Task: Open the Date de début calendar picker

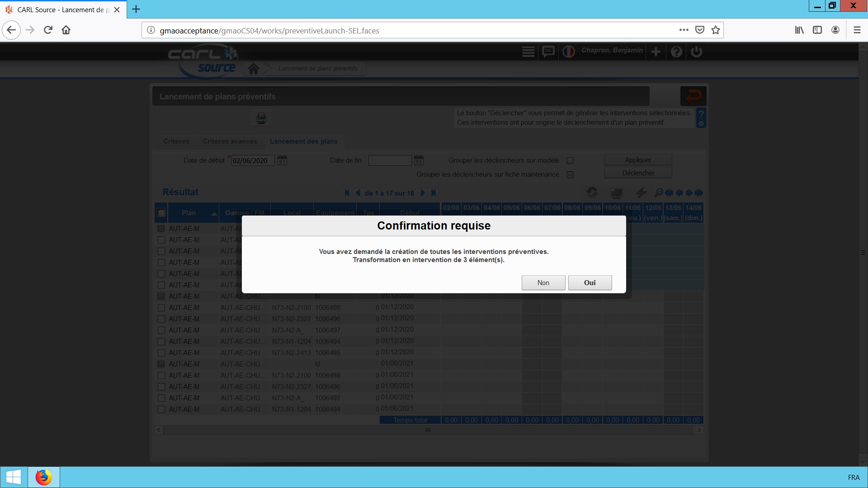Action: 282,161
